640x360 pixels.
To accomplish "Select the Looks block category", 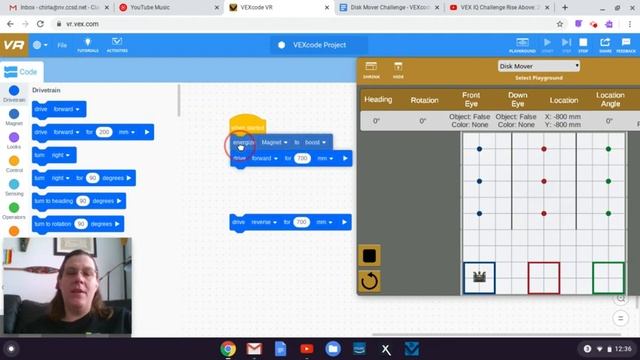I will coord(14,141).
